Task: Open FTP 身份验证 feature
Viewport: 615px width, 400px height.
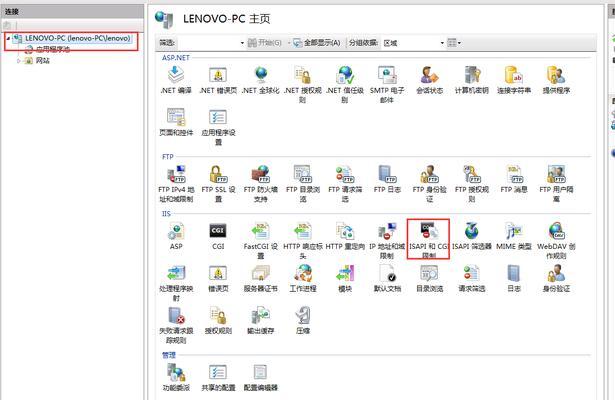Action: pos(429,184)
